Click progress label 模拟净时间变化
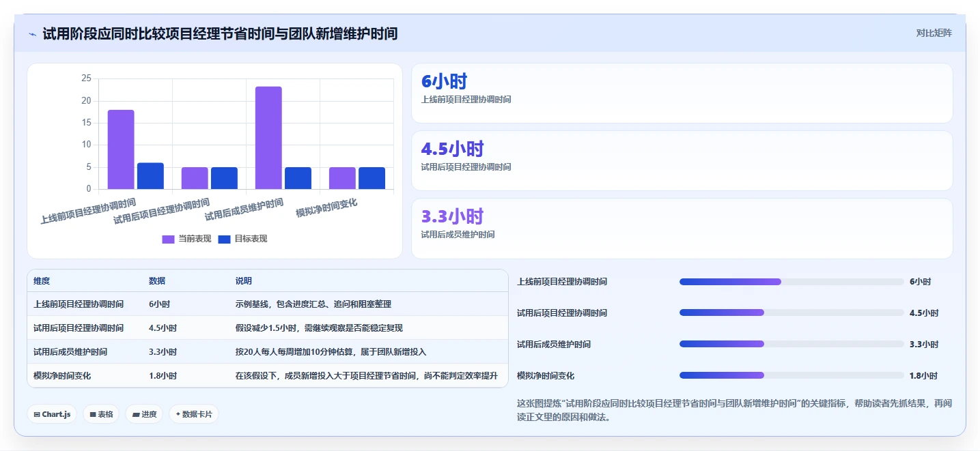 (x=546, y=376)
